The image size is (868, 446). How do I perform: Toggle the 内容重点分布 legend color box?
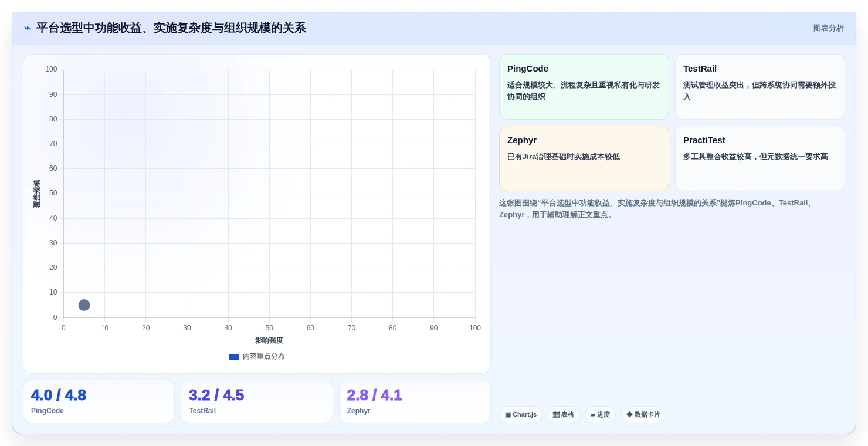pyautogui.click(x=234, y=356)
